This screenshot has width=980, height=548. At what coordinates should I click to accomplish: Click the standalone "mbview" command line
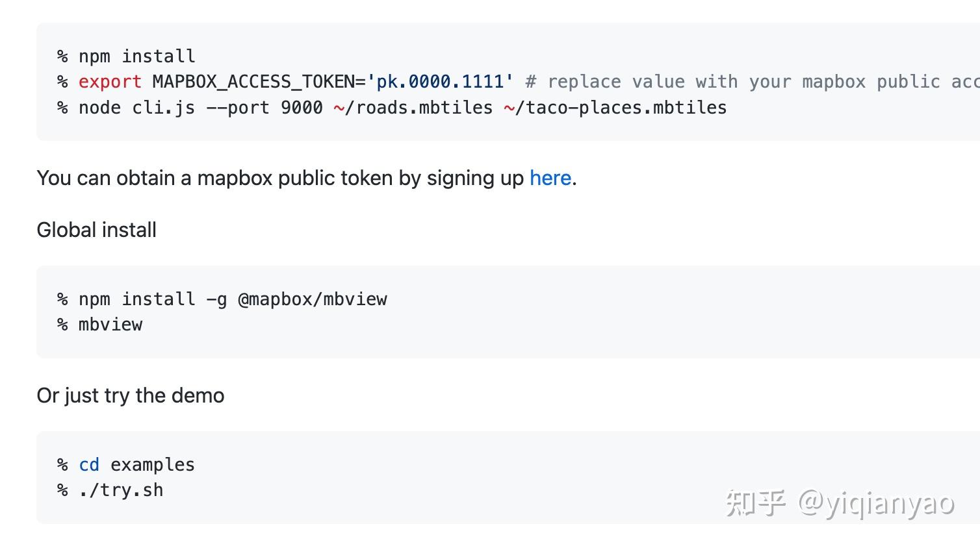[110, 325]
